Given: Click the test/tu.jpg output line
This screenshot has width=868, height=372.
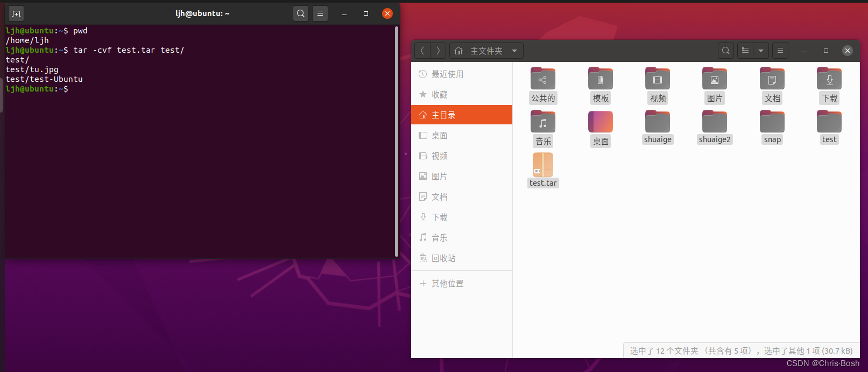Looking at the screenshot, I should (32, 69).
